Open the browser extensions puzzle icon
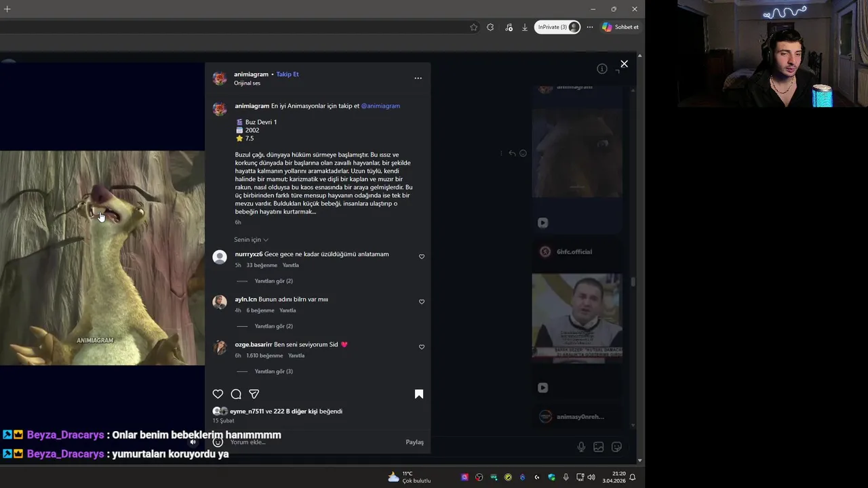The width and height of the screenshot is (868, 488). point(490,27)
